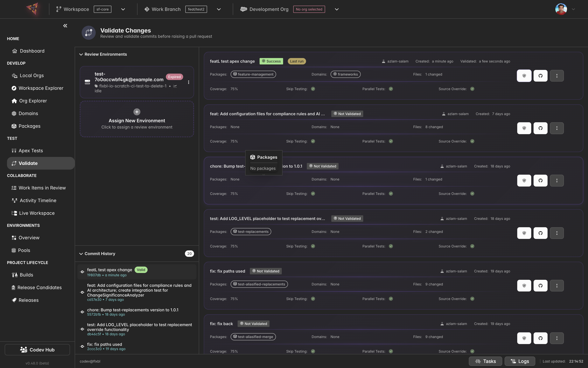Open GitHub icon for fix: fix back commit

point(540,338)
